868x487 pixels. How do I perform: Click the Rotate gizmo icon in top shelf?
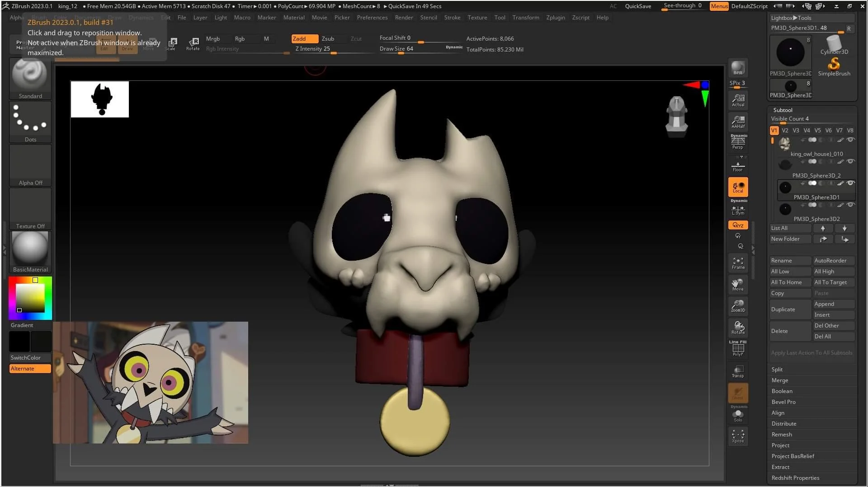pyautogui.click(x=193, y=43)
